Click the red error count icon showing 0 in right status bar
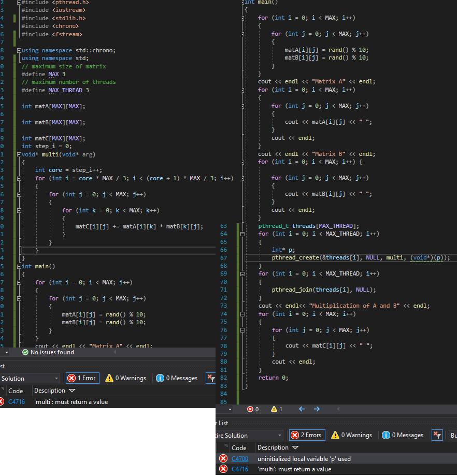This screenshot has width=457, height=476. [x=250, y=409]
